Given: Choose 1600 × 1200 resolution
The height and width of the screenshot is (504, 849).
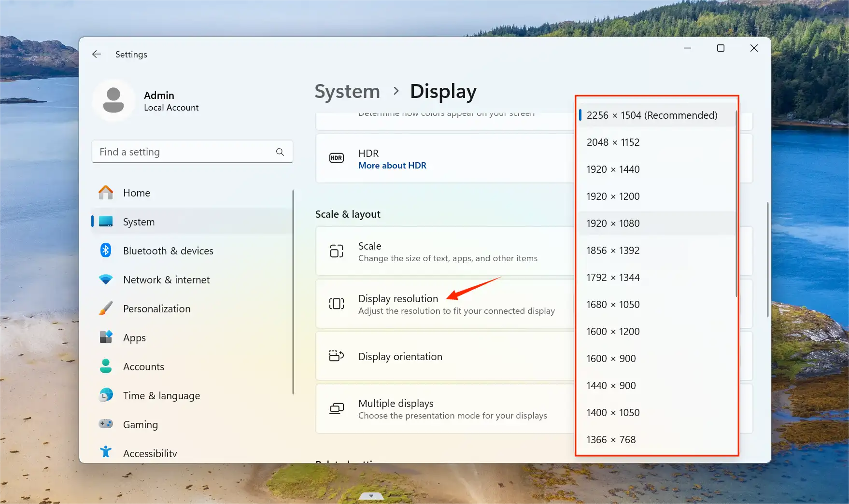Looking at the screenshot, I should (656, 331).
